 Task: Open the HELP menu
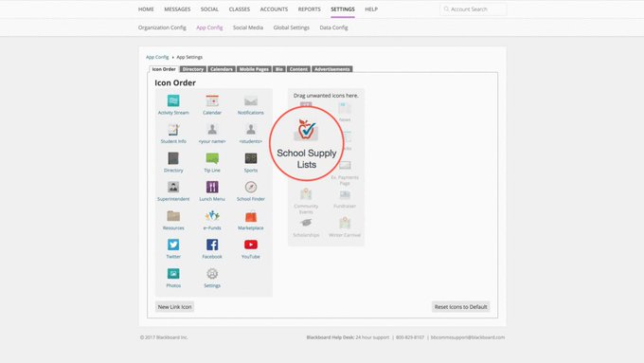click(x=371, y=9)
